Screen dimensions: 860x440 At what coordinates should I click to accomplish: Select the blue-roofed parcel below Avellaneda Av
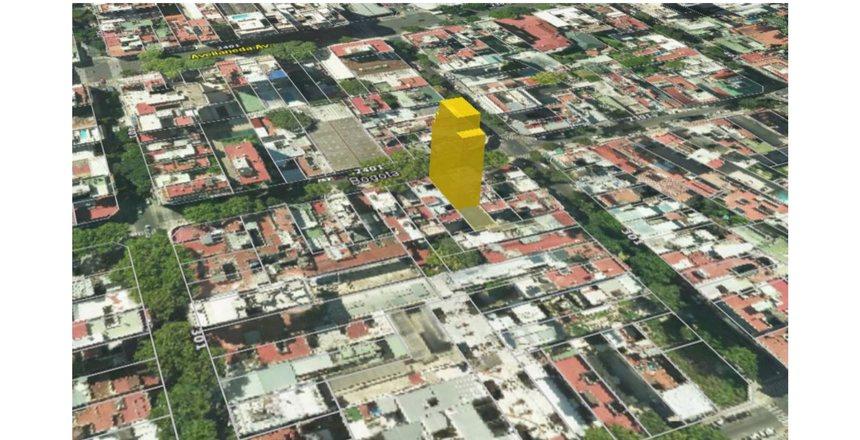pyautogui.click(x=276, y=74)
